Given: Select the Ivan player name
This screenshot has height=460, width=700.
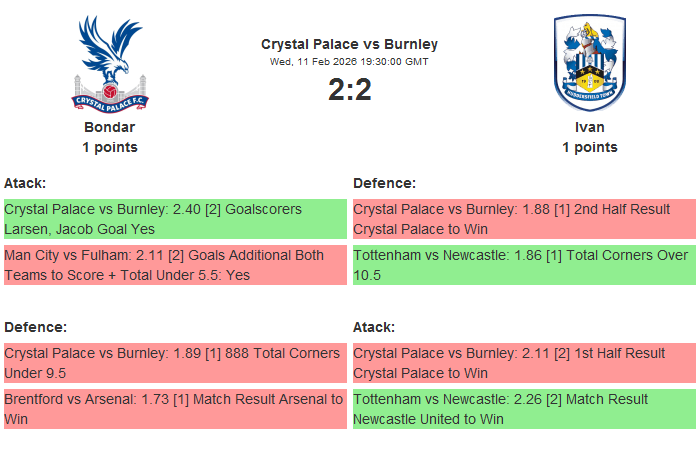Looking at the screenshot, I should coord(589,127).
